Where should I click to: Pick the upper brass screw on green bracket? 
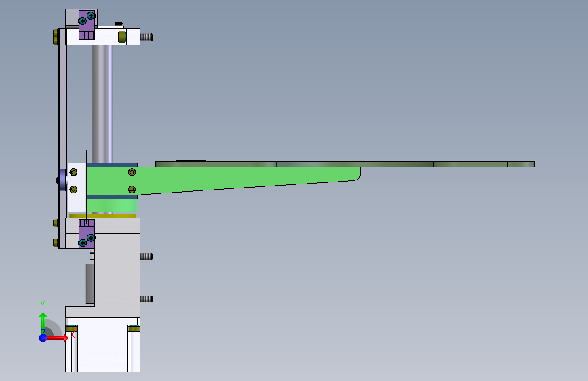132,172
